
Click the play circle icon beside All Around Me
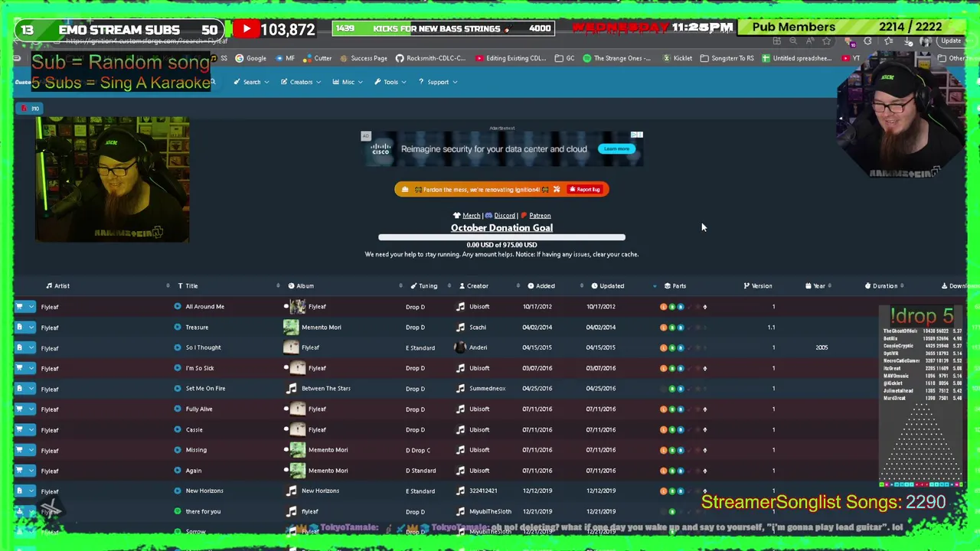[x=178, y=307]
